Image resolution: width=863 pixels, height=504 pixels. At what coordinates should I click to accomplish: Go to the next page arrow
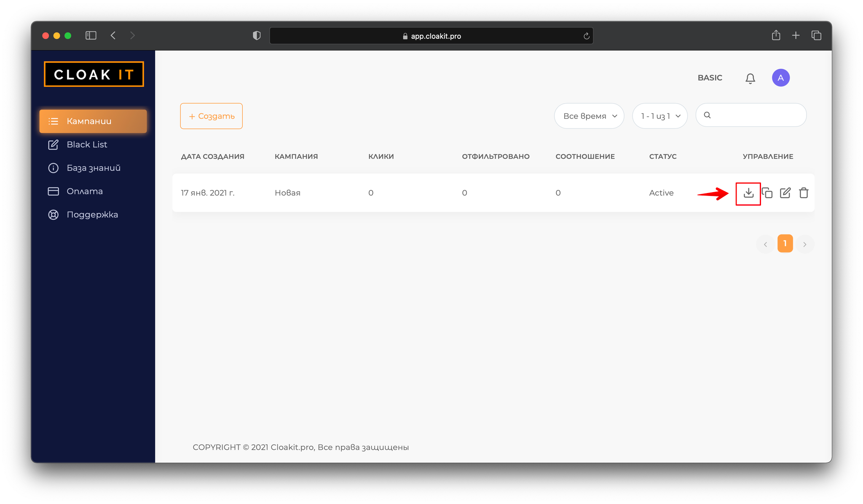click(x=804, y=244)
